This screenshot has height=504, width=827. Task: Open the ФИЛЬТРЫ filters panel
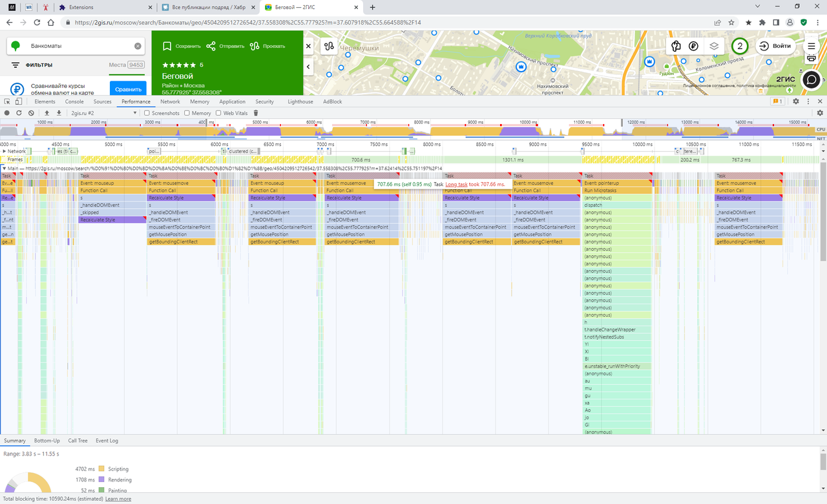[32, 65]
